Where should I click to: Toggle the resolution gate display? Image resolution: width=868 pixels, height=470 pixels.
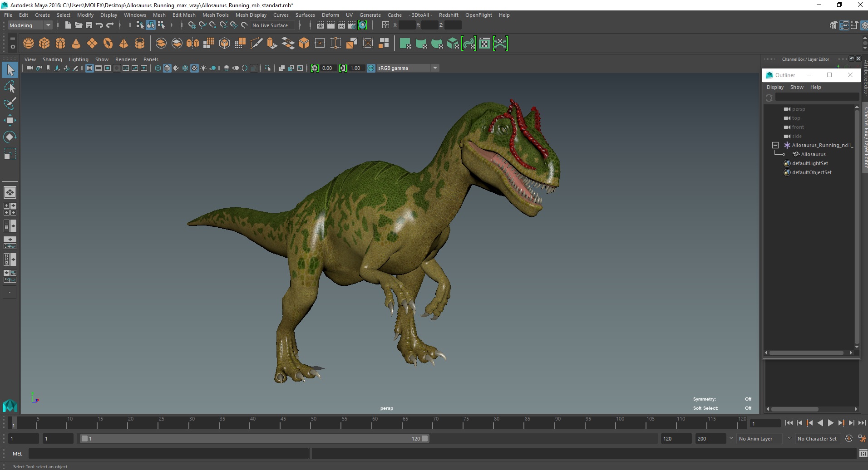coord(108,68)
